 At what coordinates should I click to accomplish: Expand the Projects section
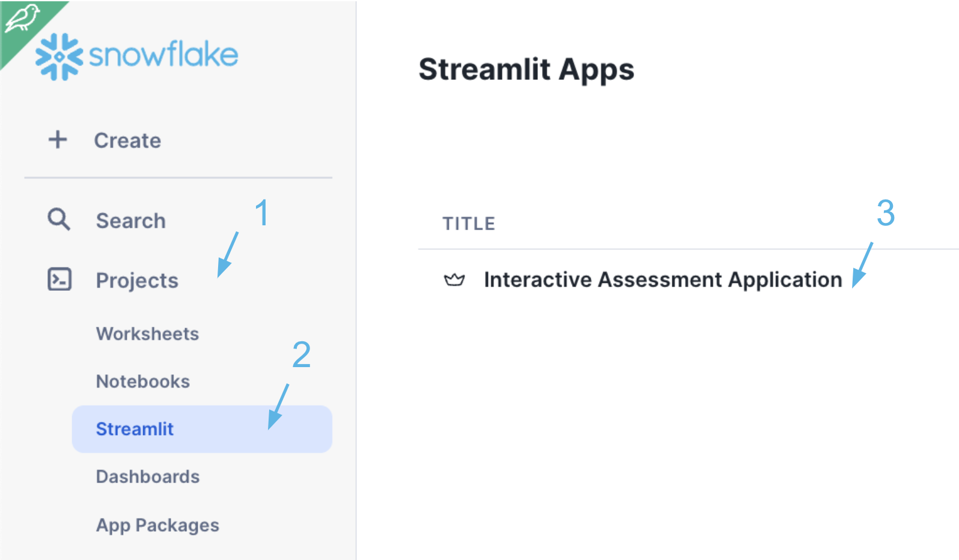(x=137, y=280)
